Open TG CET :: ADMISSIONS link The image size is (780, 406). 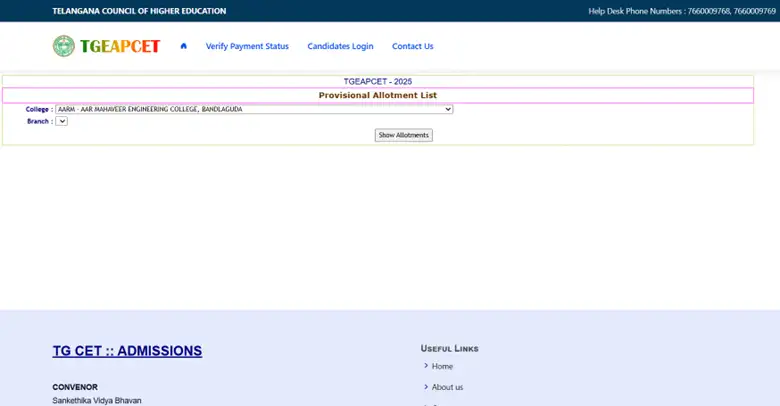tap(127, 351)
